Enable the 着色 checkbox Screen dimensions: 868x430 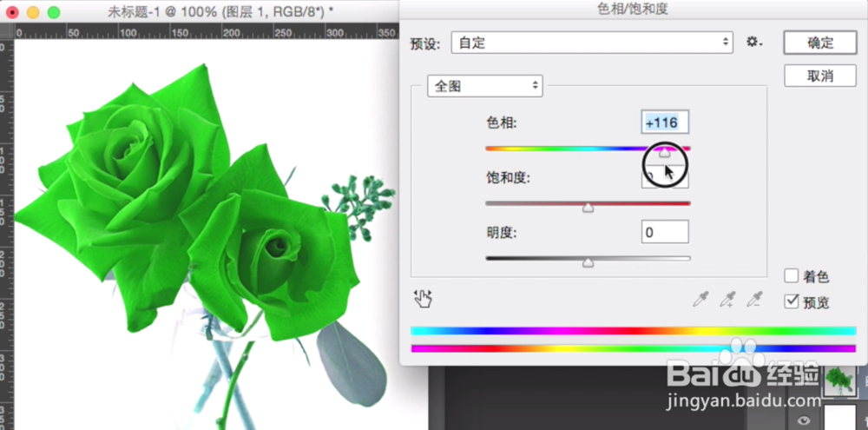pos(792,275)
